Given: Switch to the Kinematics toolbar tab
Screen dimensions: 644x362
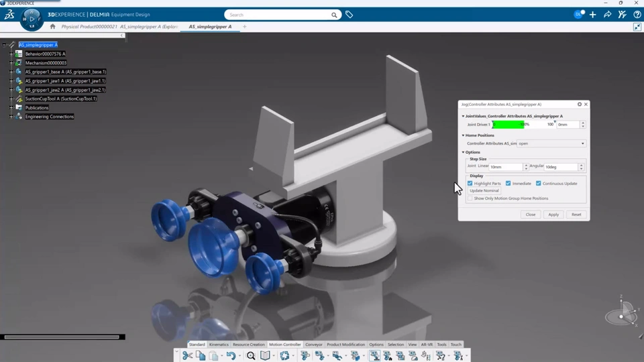Looking at the screenshot, I should pos(219,345).
